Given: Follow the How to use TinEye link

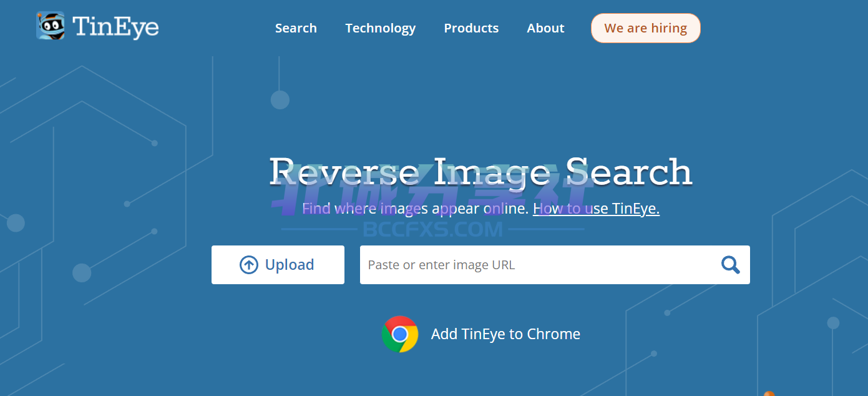Looking at the screenshot, I should coord(596,209).
